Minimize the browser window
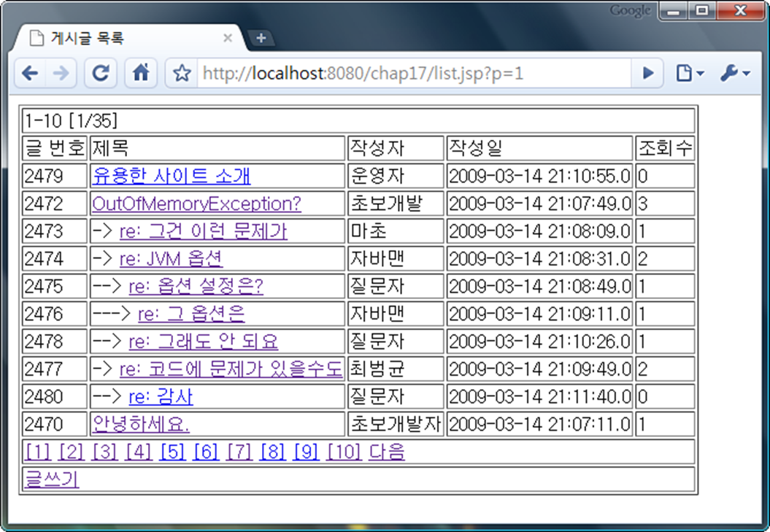 point(674,11)
